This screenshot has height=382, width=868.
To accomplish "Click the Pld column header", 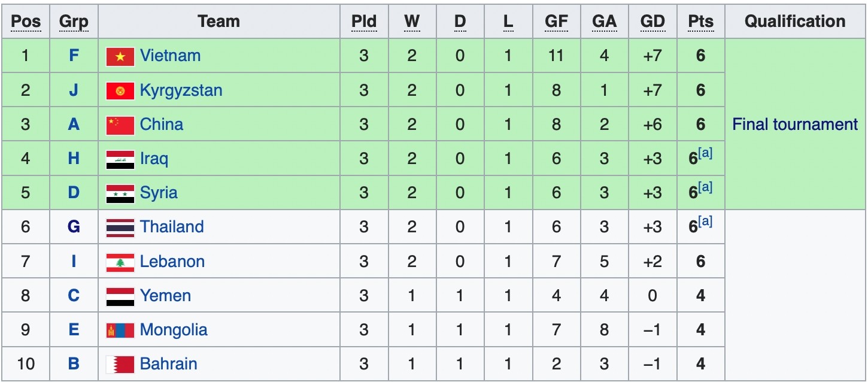I will (363, 22).
